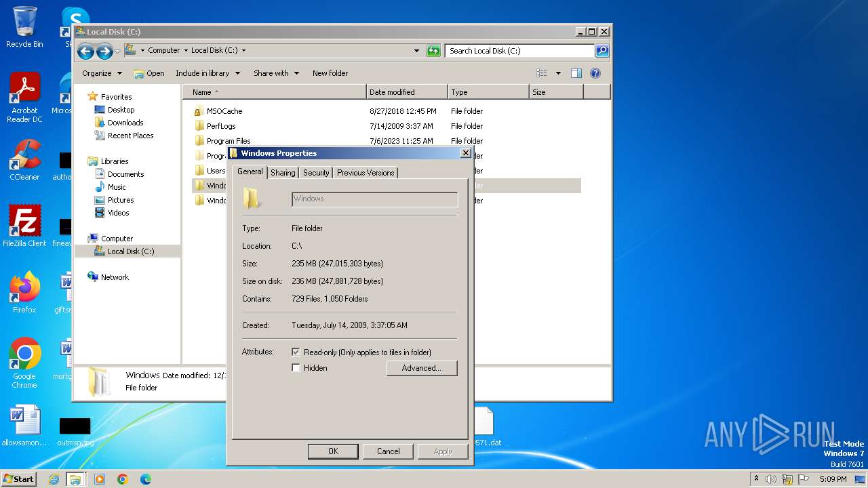Select Downloads under Favorites
Viewport: 868px width, 488px height.
[125, 123]
